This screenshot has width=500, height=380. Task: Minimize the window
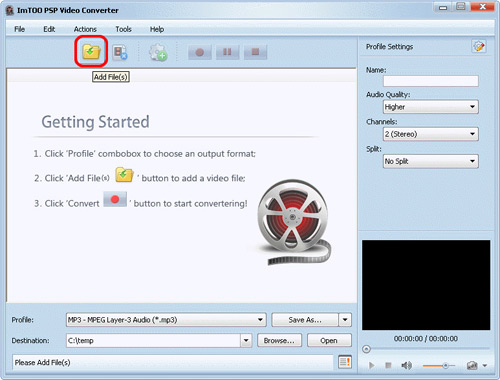(x=443, y=7)
